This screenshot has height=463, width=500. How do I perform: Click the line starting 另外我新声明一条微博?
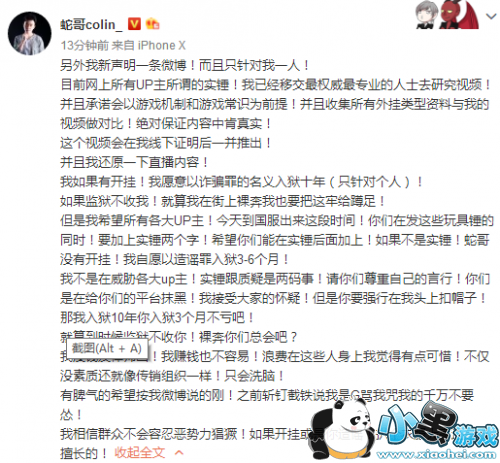click(x=185, y=65)
